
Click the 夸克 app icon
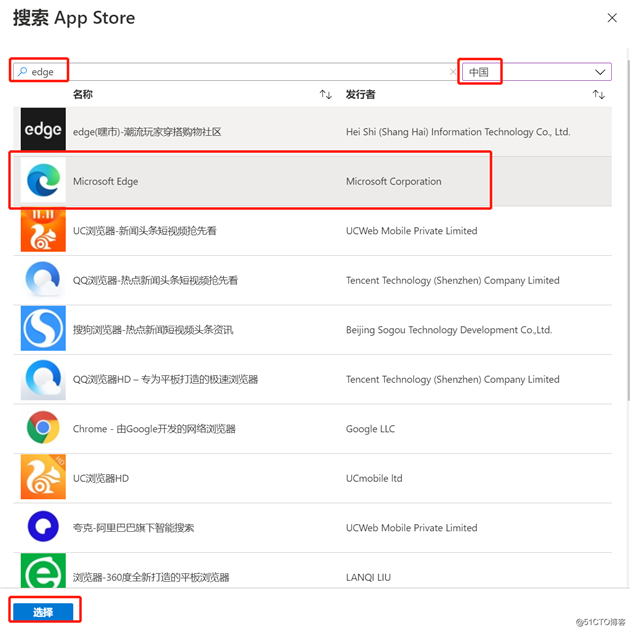[43, 526]
